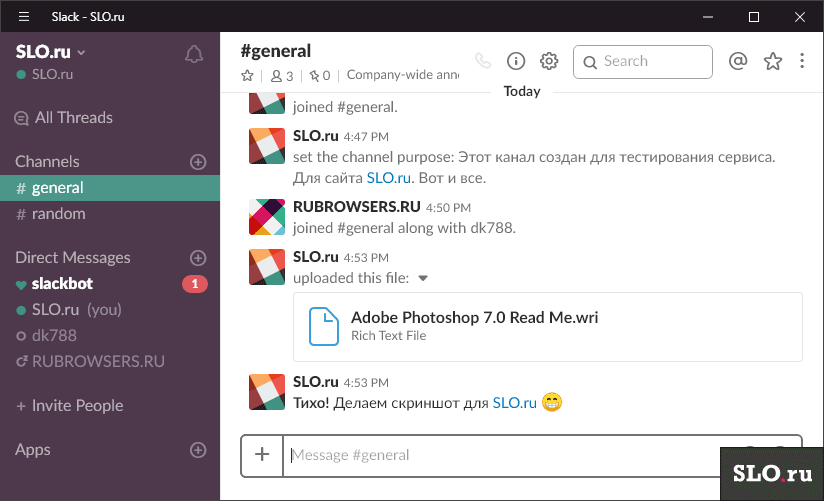Open channel settings gear icon

(549, 61)
